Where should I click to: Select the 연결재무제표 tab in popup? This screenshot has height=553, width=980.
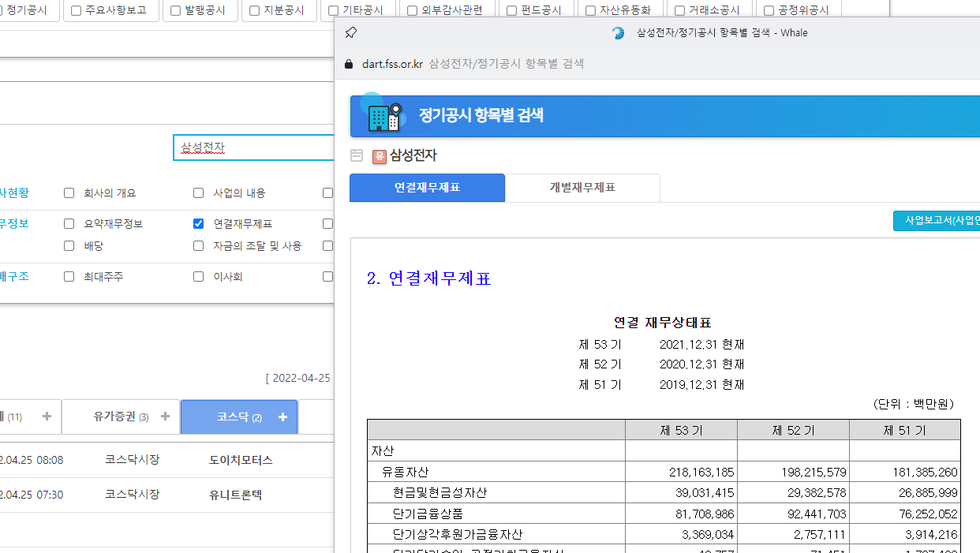pos(427,188)
